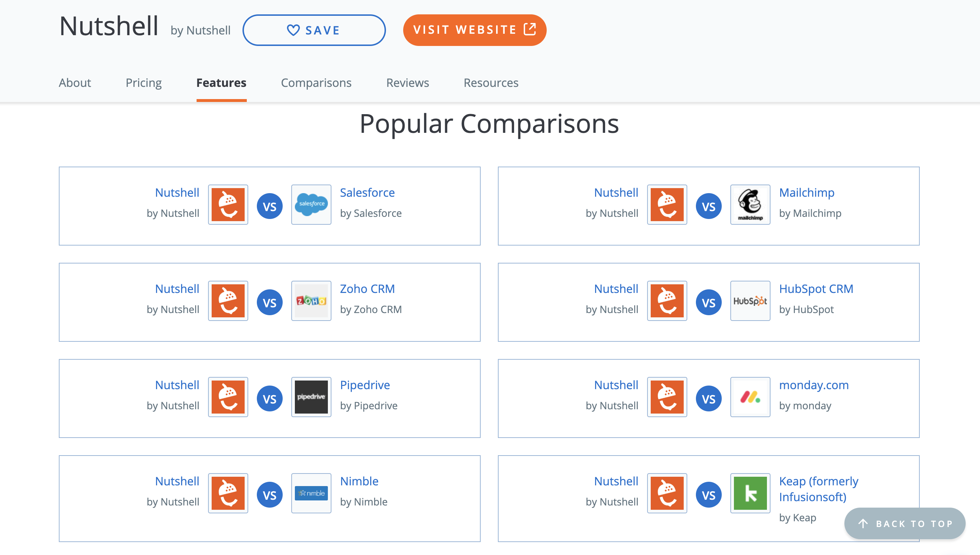Click the Pipedrive logo icon
This screenshot has height=555, width=980.
pyautogui.click(x=310, y=397)
